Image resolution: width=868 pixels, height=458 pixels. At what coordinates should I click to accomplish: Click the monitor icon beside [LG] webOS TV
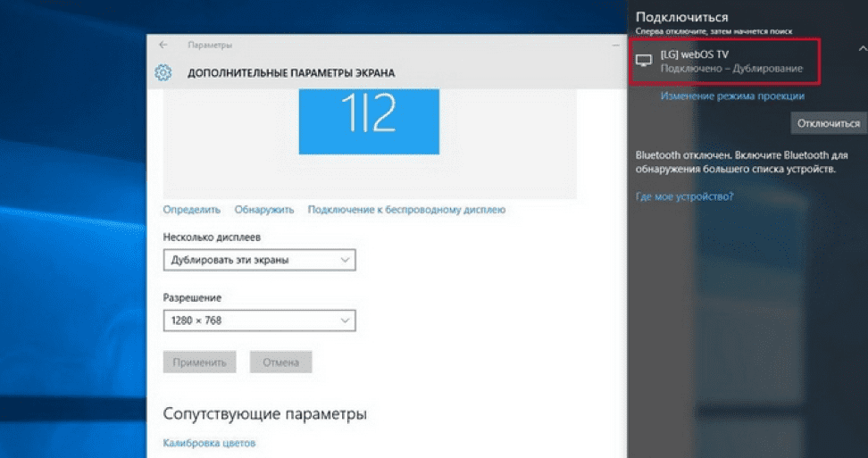point(644,61)
